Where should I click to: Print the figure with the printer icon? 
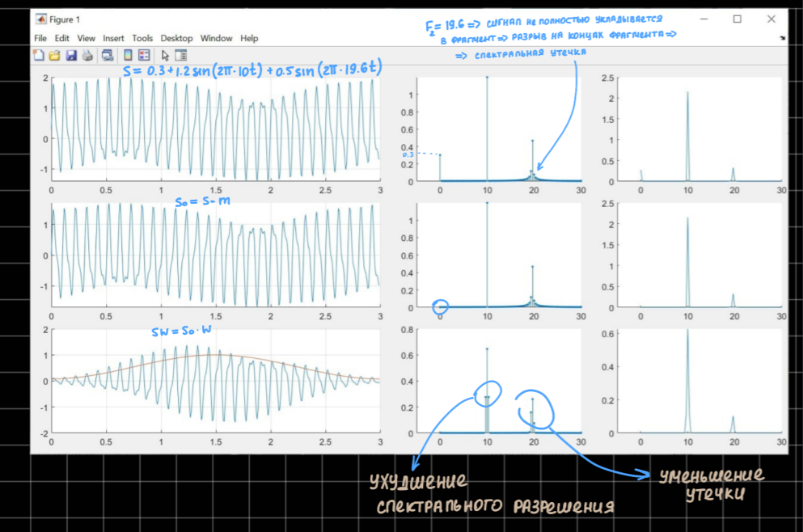(x=87, y=55)
